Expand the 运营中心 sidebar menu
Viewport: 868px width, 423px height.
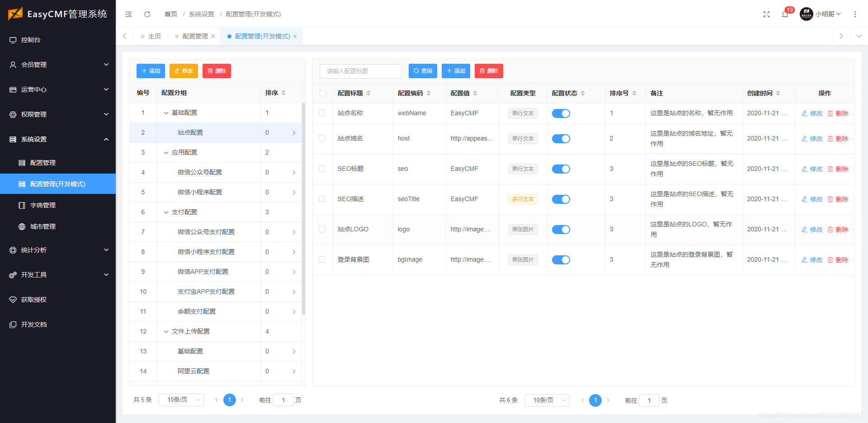pyautogui.click(x=58, y=89)
